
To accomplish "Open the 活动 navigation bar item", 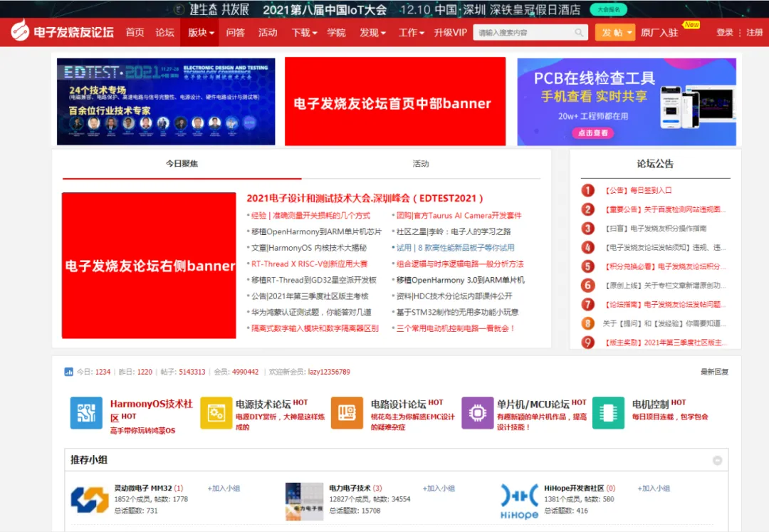I will [268, 32].
